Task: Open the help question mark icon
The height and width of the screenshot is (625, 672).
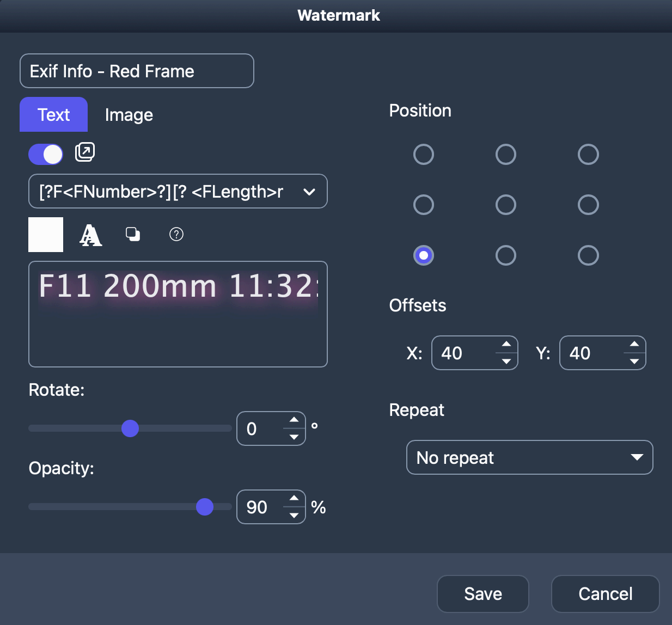Action: point(176,234)
